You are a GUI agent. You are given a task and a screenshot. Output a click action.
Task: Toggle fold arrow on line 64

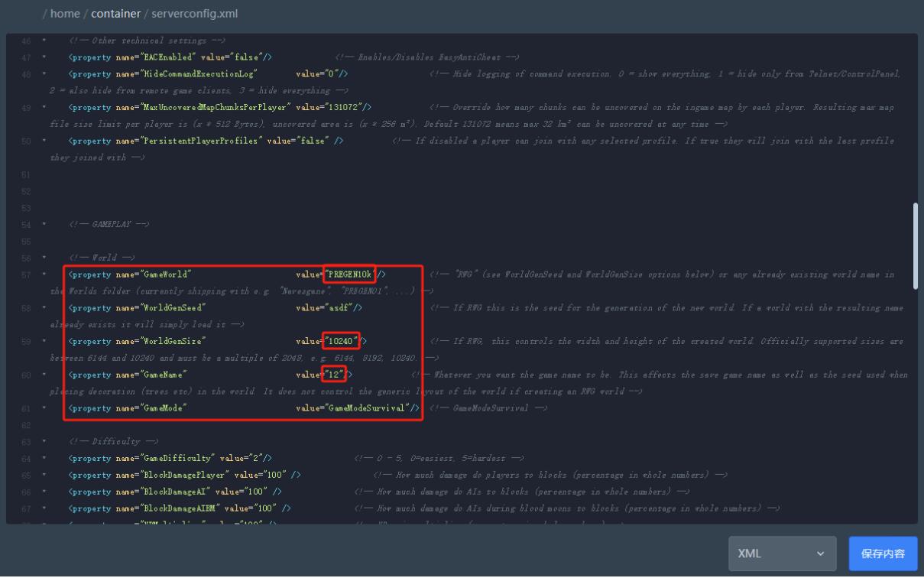pos(44,458)
